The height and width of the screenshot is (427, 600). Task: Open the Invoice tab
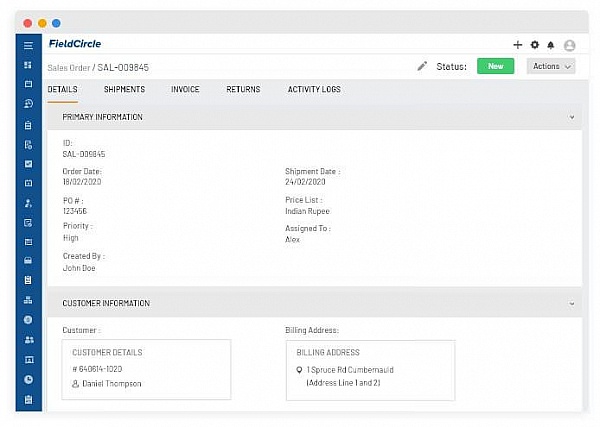(185, 90)
